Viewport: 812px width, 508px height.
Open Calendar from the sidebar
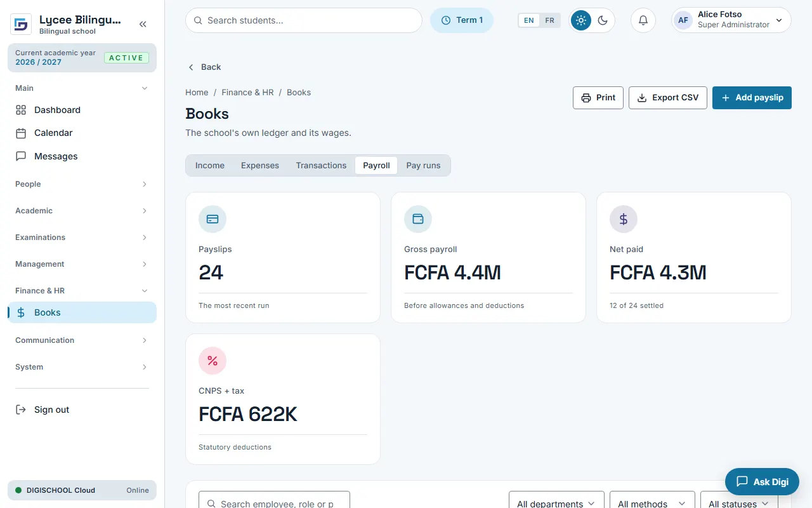pyautogui.click(x=82, y=133)
